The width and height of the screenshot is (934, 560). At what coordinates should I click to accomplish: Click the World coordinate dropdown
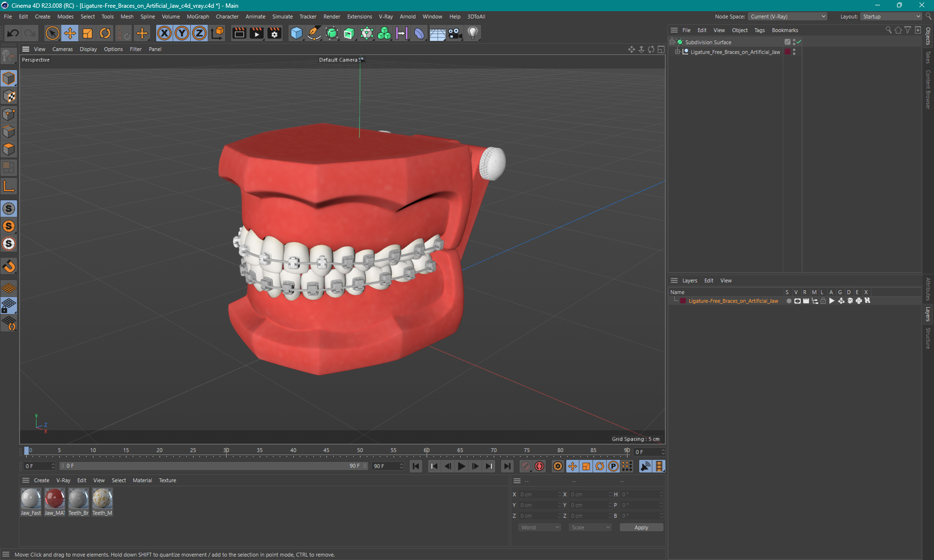point(539,526)
